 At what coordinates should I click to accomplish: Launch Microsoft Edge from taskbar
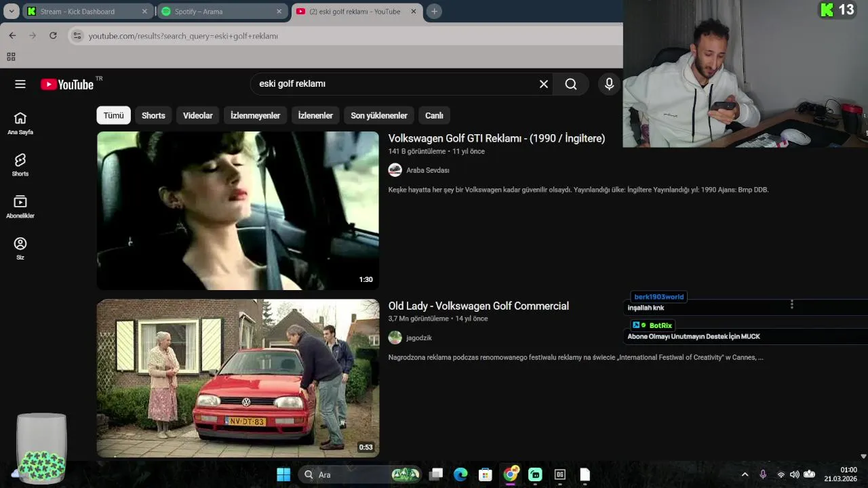click(x=460, y=474)
